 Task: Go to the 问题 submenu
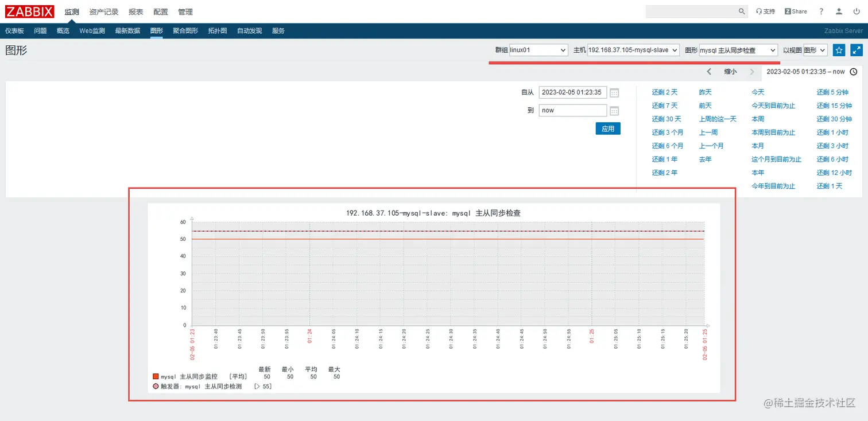tap(40, 31)
